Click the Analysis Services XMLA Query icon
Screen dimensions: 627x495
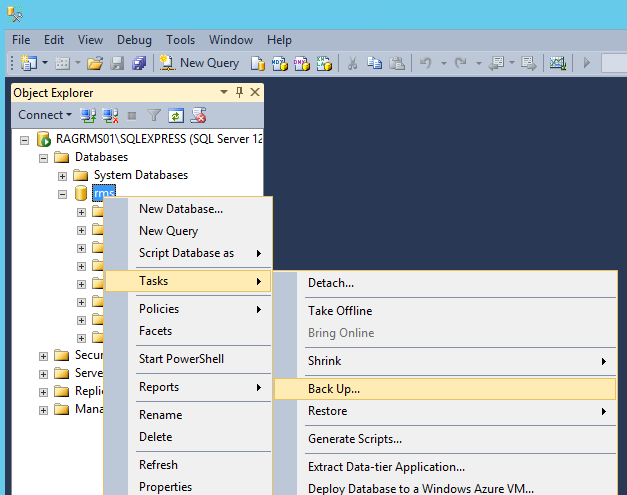pos(324,63)
